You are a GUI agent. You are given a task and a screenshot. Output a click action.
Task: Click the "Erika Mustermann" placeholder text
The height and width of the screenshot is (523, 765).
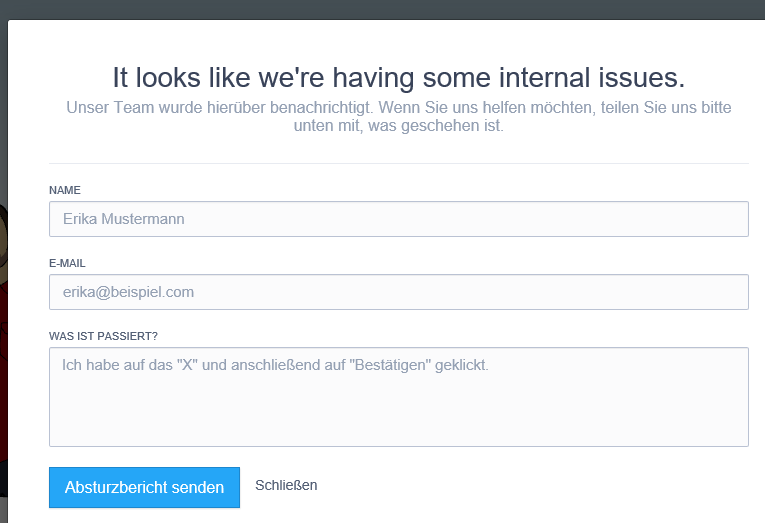coord(123,219)
